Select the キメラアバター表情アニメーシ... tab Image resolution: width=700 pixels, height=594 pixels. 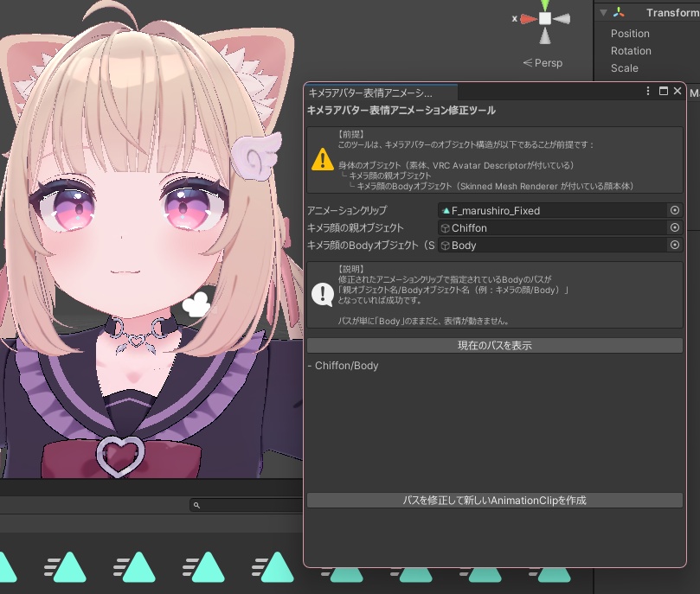(381, 93)
